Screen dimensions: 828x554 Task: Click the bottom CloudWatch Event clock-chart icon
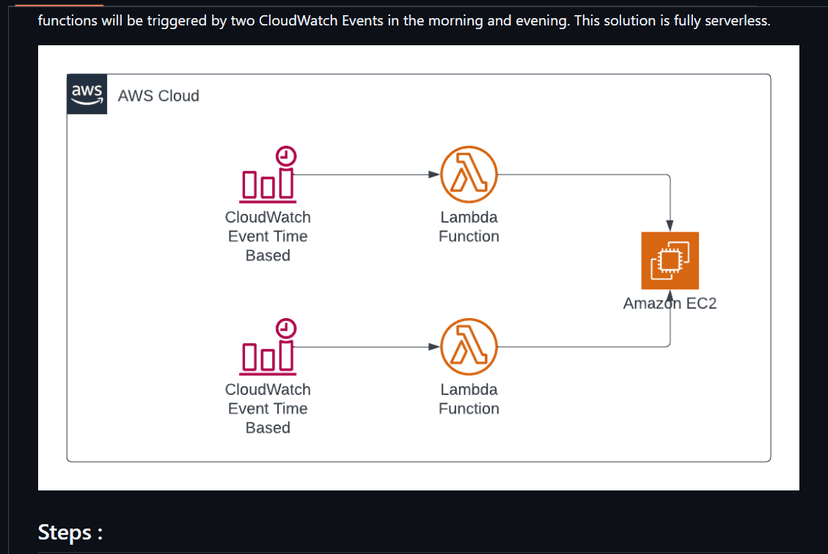(268, 347)
